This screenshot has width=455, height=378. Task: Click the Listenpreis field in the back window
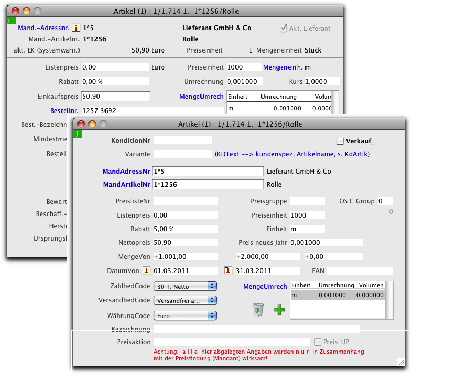pyautogui.click(x=115, y=67)
